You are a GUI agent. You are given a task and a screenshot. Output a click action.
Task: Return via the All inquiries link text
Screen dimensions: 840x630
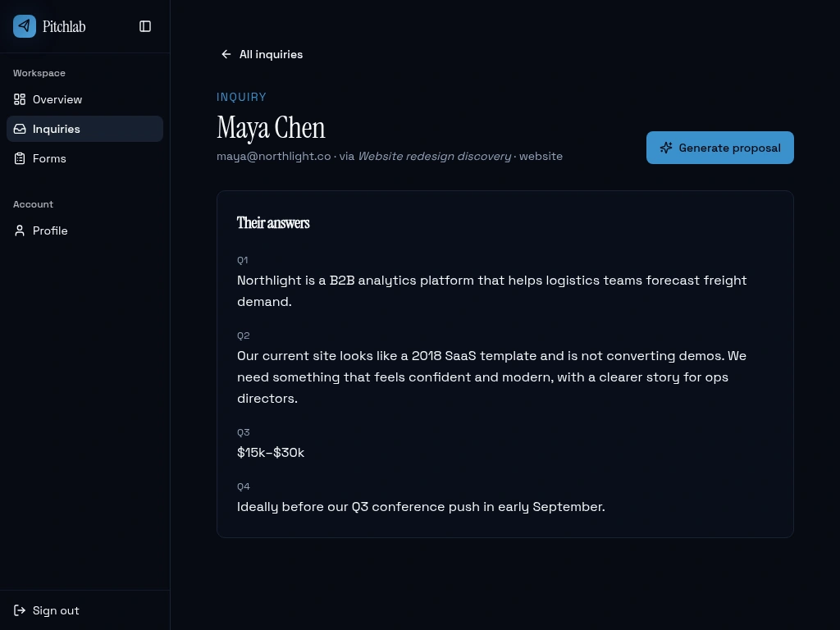click(x=271, y=54)
